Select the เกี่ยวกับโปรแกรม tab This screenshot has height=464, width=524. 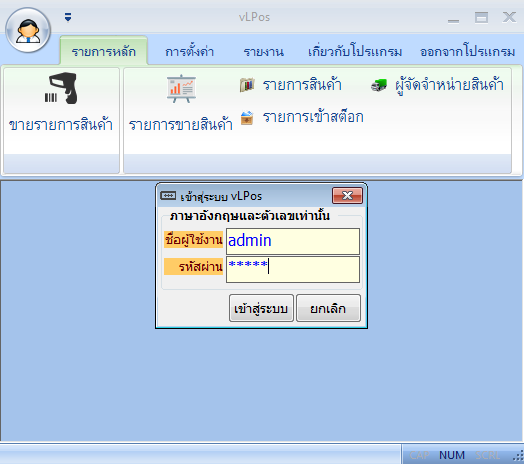point(355,51)
